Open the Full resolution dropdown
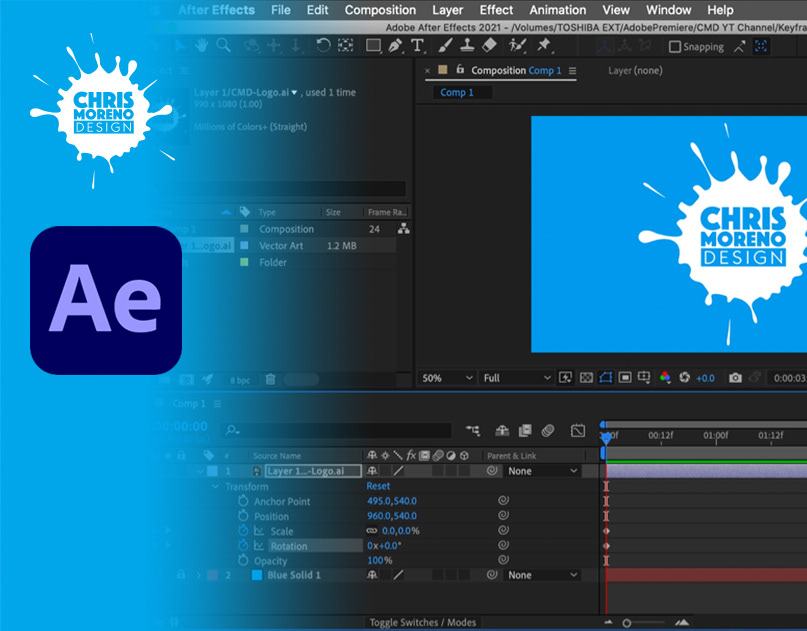The image size is (807, 631). click(516, 378)
